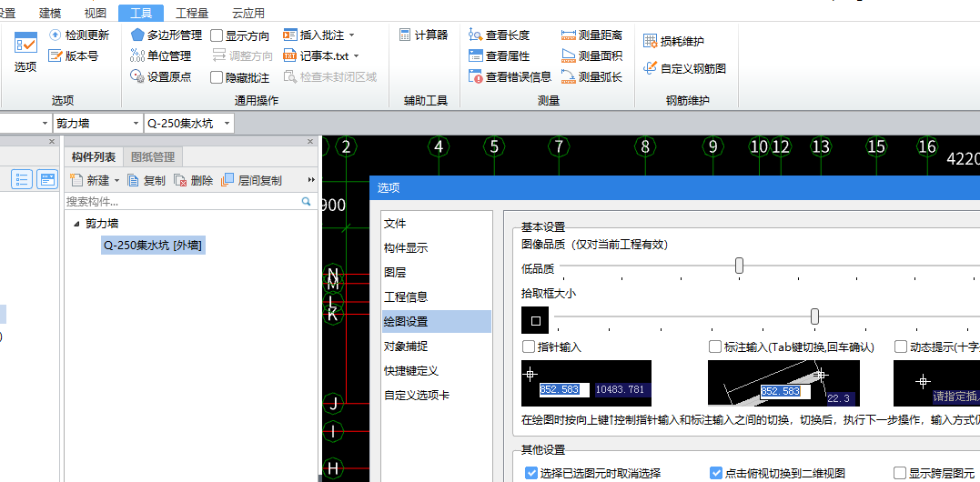Switch to list view icon in left panel
980x482 pixels.
tap(22, 179)
